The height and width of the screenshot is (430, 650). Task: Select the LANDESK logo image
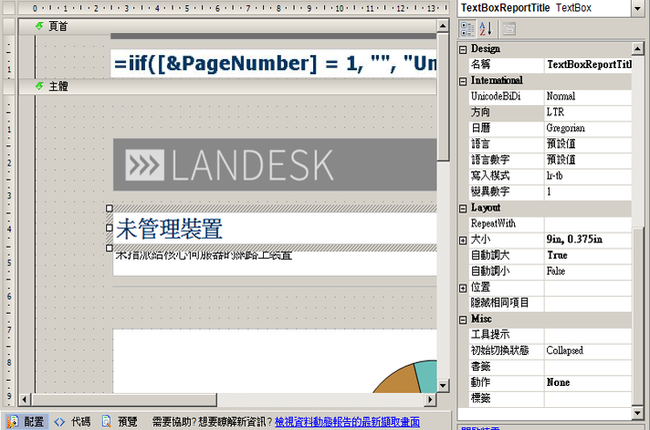point(275,165)
